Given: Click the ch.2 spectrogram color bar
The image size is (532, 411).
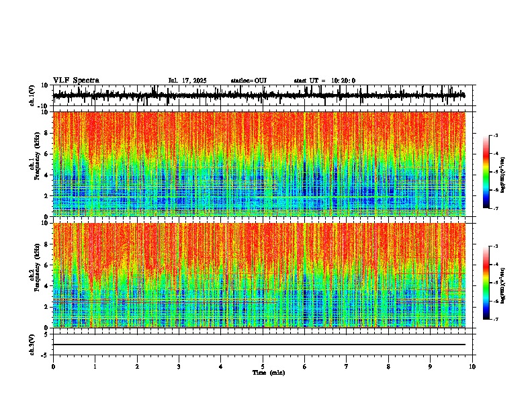Looking at the screenshot, I should (486, 283).
